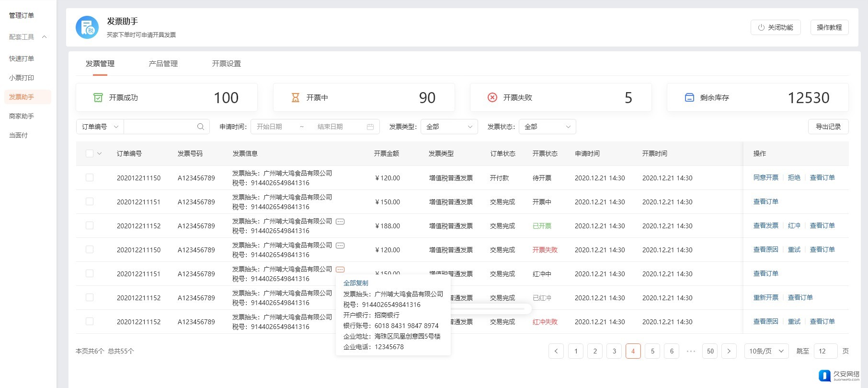This screenshot has height=388, width=868.
Task: Click the search magnifier icon in order filter
Action: (200, 127)
